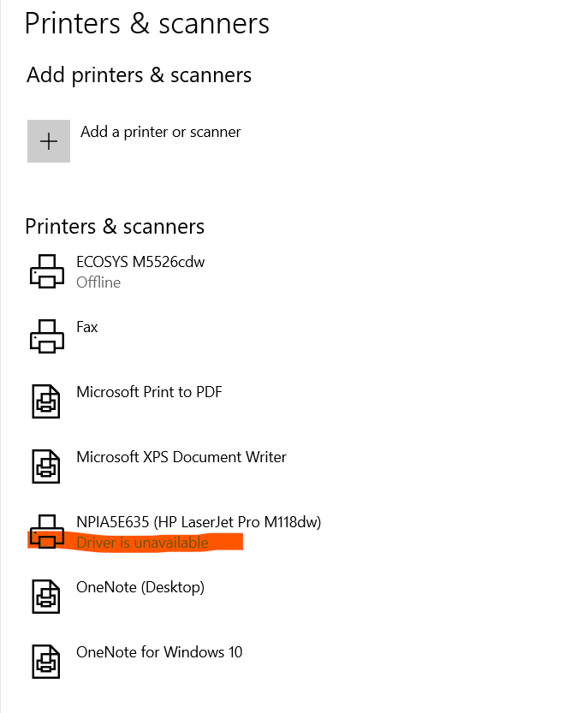Select the "Add a printer or scanner" label
The width and height of the screenshot is (588, 713).
click(x=161, y=132)
